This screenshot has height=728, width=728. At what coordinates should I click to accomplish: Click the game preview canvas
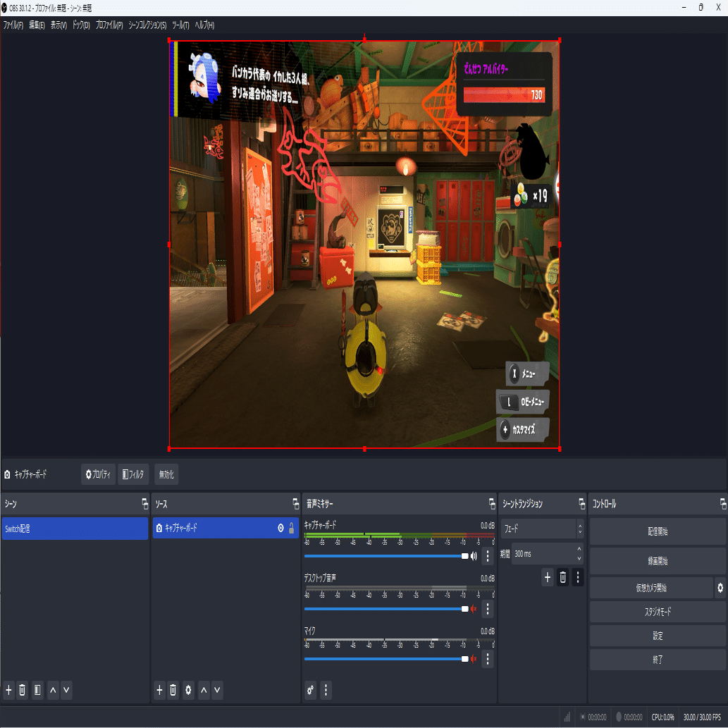coord(364,245)
